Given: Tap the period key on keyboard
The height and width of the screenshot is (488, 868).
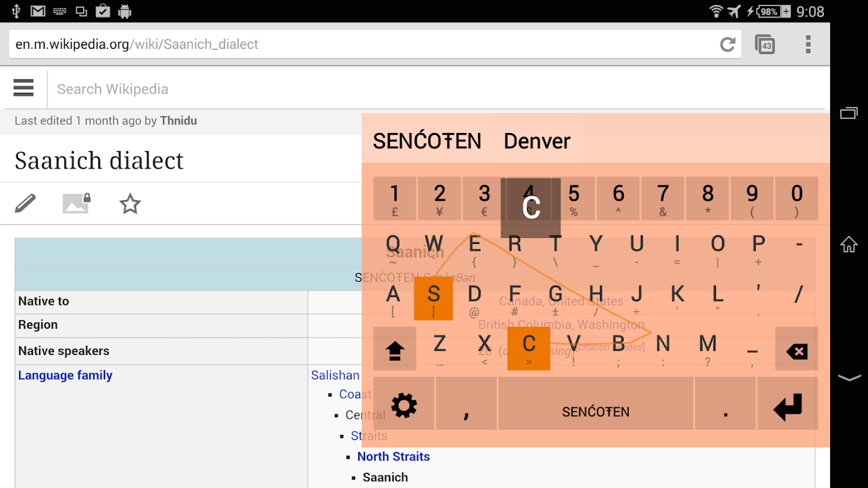Looking at the screenshot, I should coord(725,404).
